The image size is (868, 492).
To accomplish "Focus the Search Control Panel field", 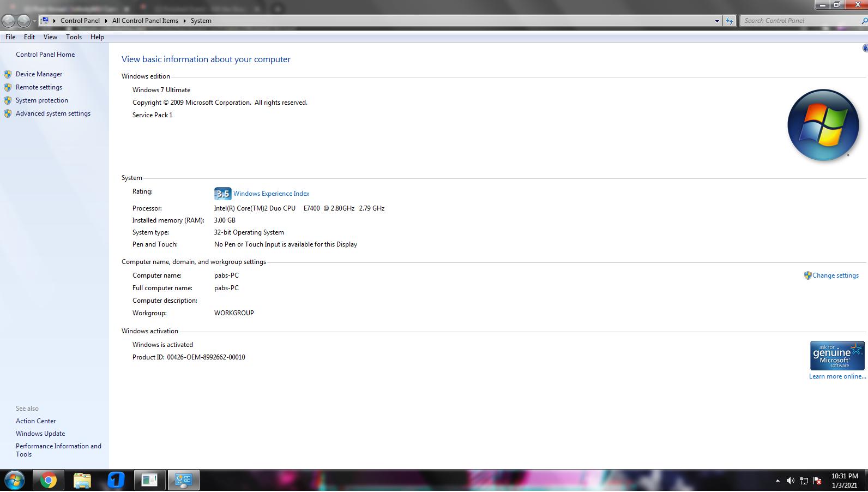I will coord(801,21).
